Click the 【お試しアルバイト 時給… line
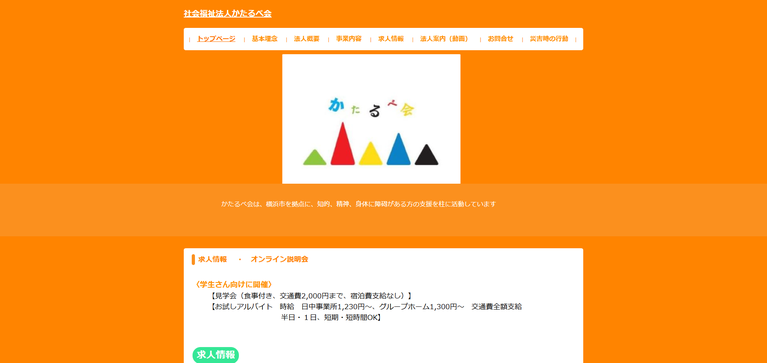 click(366, 307)
